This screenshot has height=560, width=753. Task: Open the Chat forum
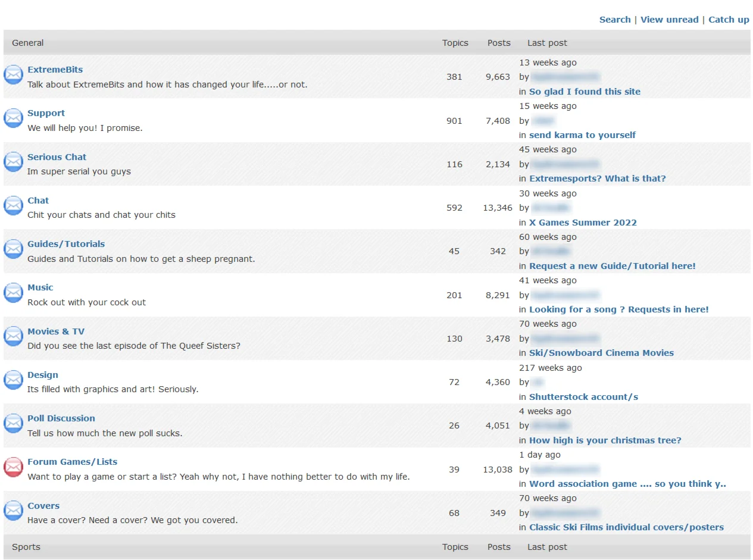(x=38, y=201)
